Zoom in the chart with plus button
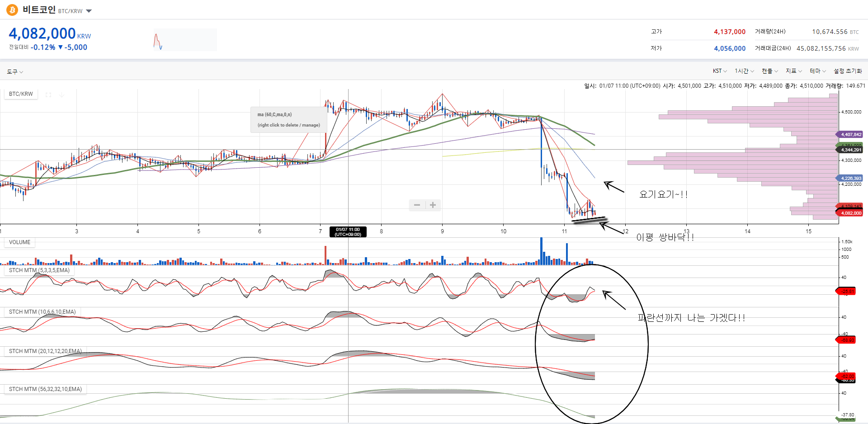This screenshot has height=424, width=868. point(433,205)
